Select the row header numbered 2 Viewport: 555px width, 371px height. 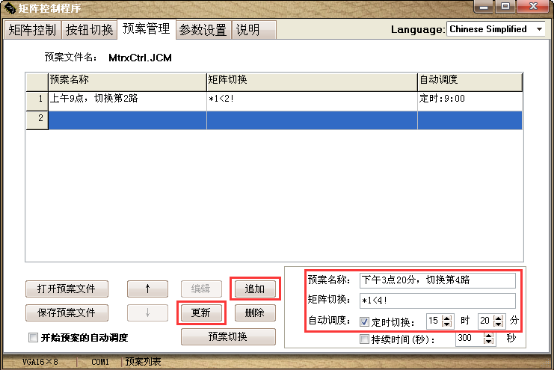pos(37,120)
